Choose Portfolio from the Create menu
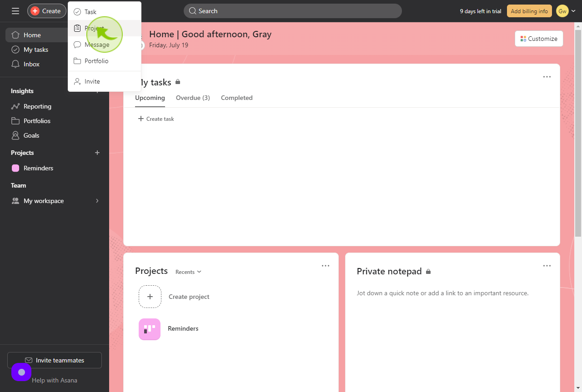Screen dimensions: 582x392 coord(105,61)
